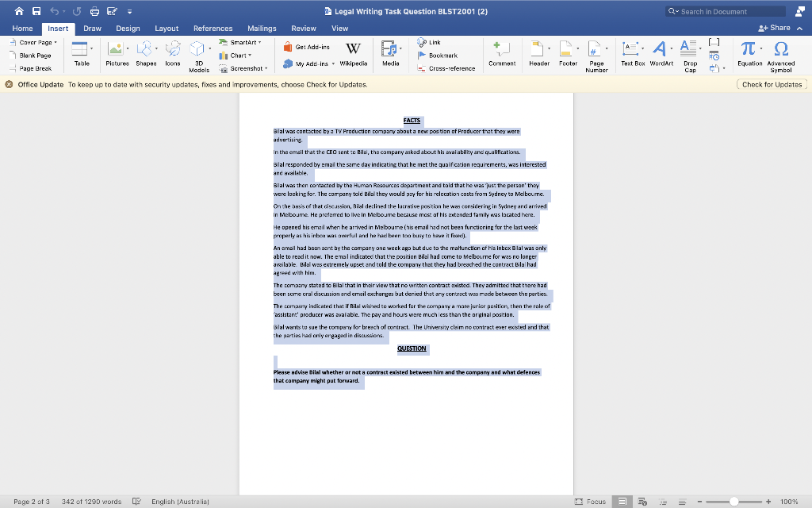Expand the Cover Page dropdown
Screen dimensions: 812x508
[56, 43]
